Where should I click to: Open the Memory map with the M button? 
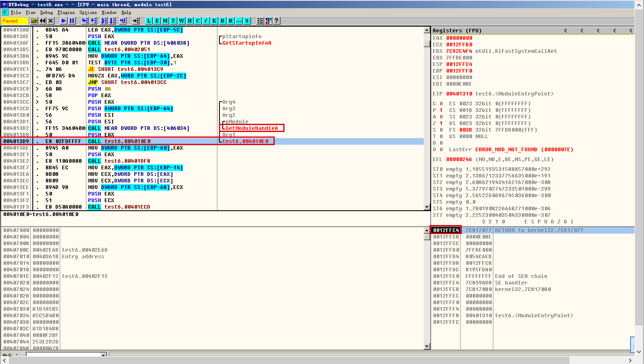coord(165,21)
